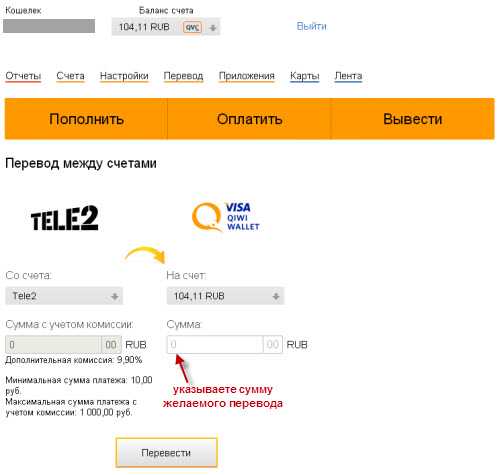Open the Лента menu item
The height and width of the screenshot is (475, 500).
click(348, 76)
